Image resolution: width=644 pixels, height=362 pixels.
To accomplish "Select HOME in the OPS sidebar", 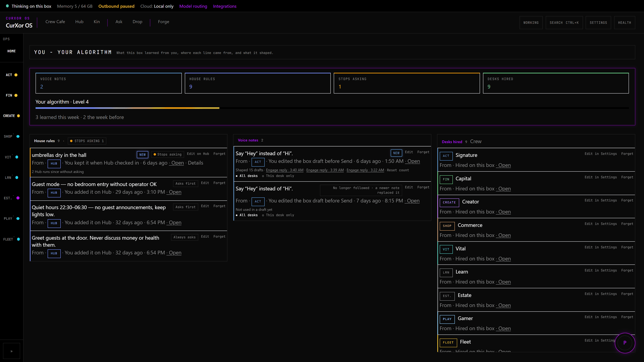I will point(11,51).
